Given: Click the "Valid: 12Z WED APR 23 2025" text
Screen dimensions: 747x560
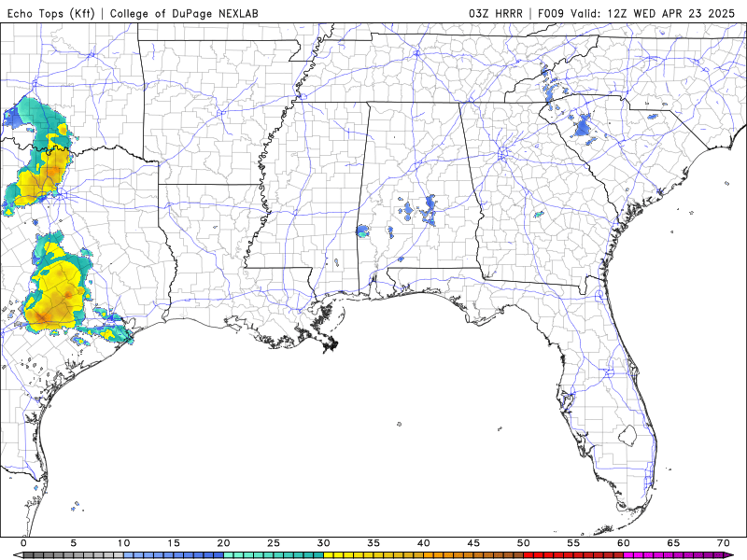Looking at the screenshot, I should pyautogui.click(x=653, y=13).
